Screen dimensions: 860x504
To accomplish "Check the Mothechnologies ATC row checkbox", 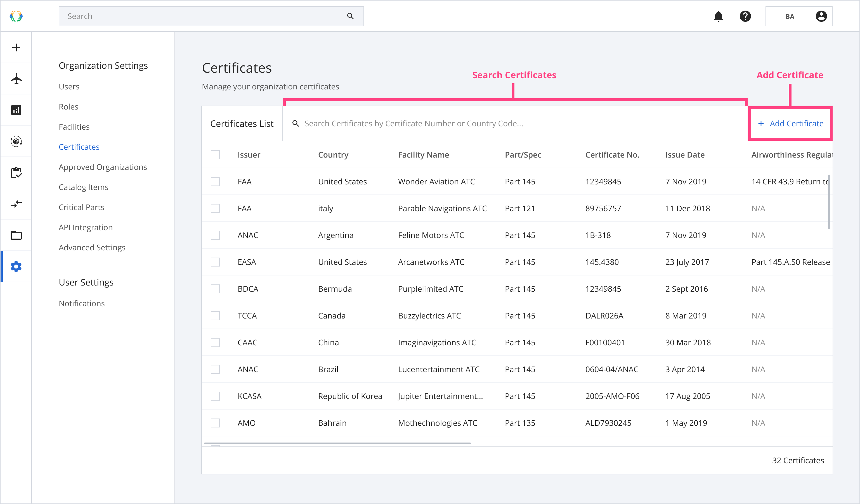I will click(x=215, y=423).
